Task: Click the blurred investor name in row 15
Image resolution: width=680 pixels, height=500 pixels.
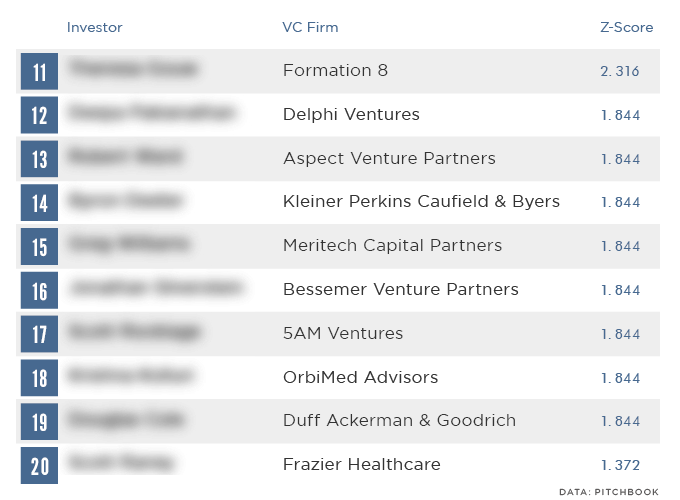Action: click(x=129, y=245)
